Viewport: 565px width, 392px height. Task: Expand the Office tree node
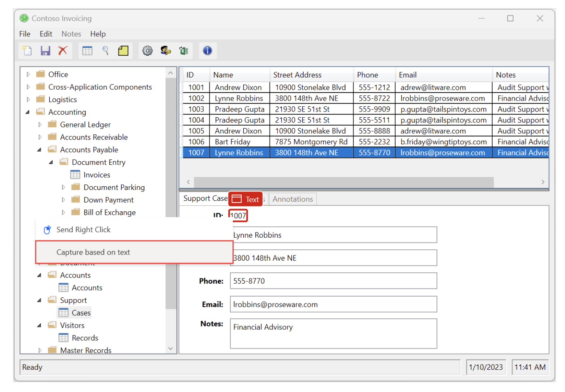coord(28,74)
